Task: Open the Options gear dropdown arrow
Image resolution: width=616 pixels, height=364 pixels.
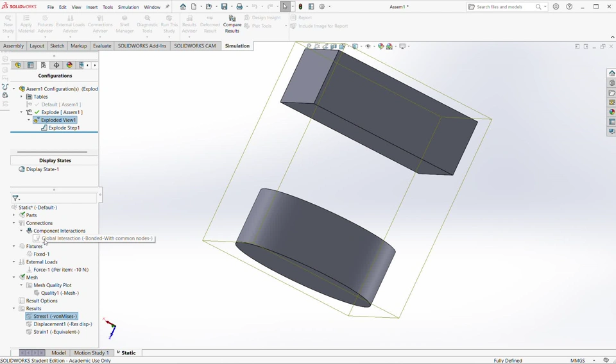Action: [329, 6]
